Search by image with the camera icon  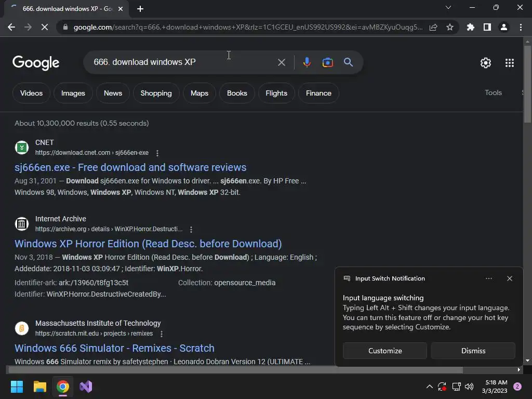327,62
